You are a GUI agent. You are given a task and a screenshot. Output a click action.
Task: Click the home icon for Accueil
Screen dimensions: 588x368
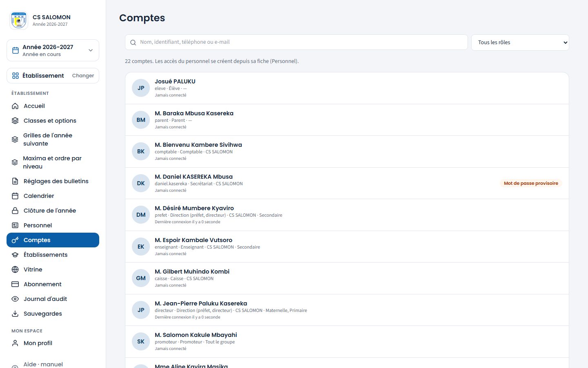point(15,106)
